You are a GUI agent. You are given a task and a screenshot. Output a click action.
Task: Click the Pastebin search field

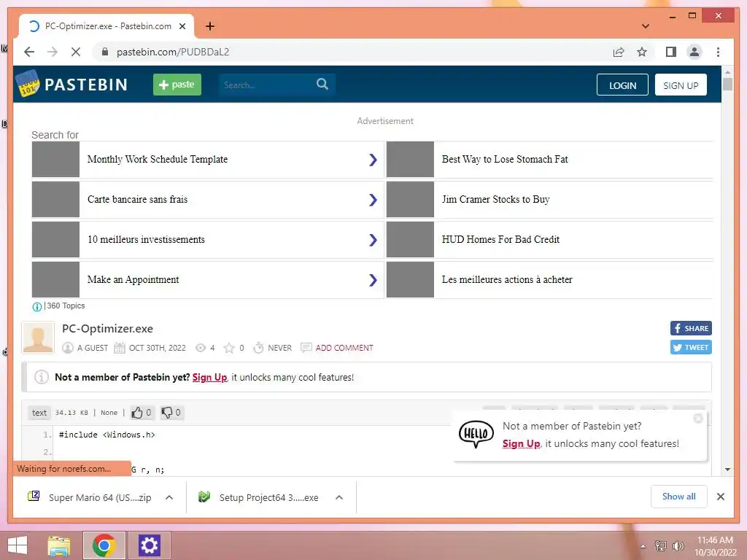pos(267,85)
